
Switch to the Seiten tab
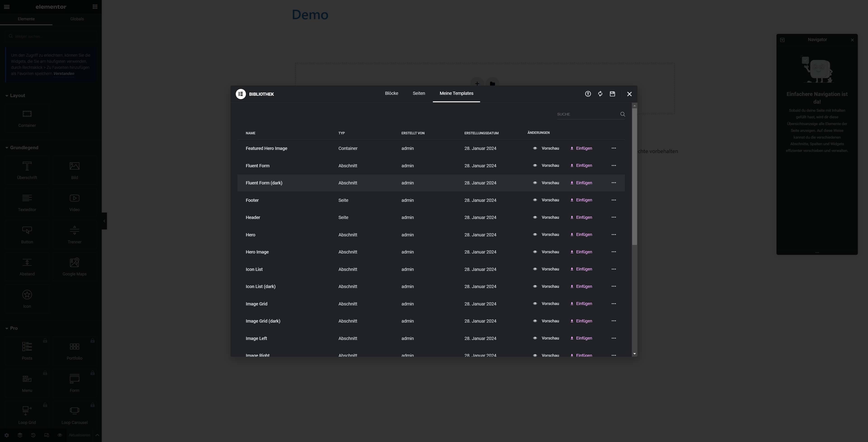point(418,93)
